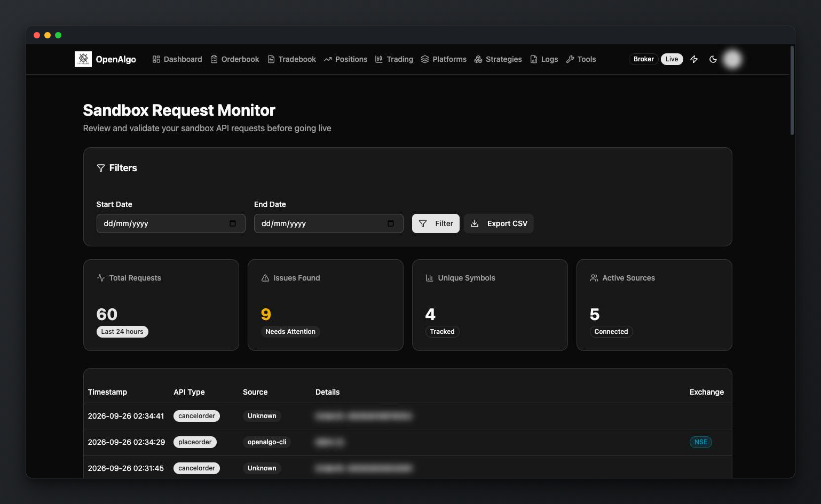Click the Start Date input field
The image size is (821, 504).
[171, 223]
